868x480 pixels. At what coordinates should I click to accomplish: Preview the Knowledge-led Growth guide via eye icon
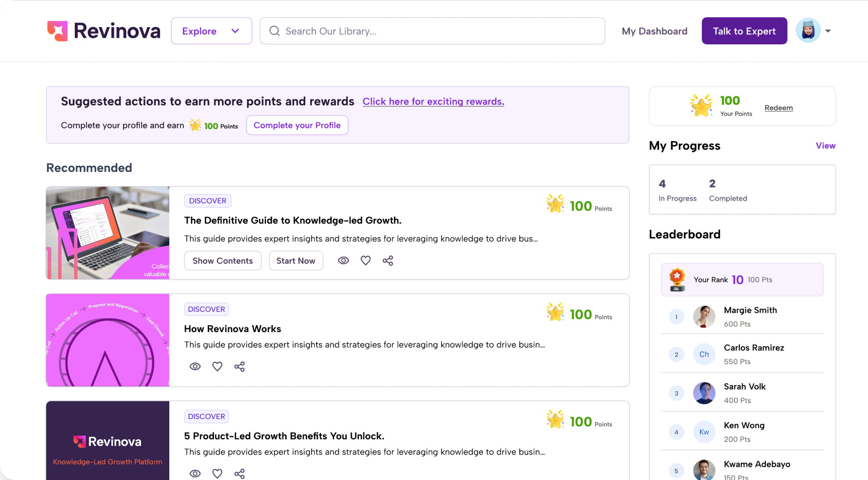[344, 260]
